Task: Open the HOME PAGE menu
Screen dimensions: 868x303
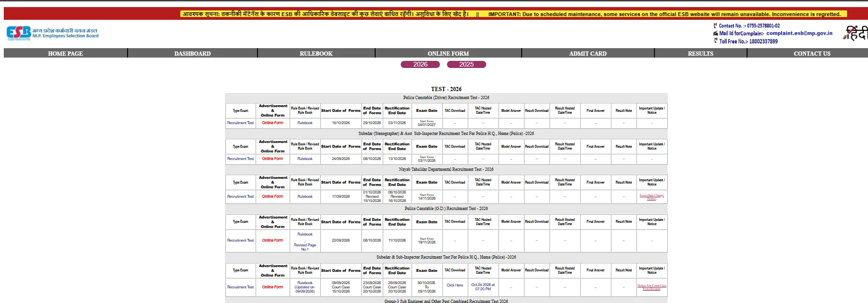Action: [65, 53]
